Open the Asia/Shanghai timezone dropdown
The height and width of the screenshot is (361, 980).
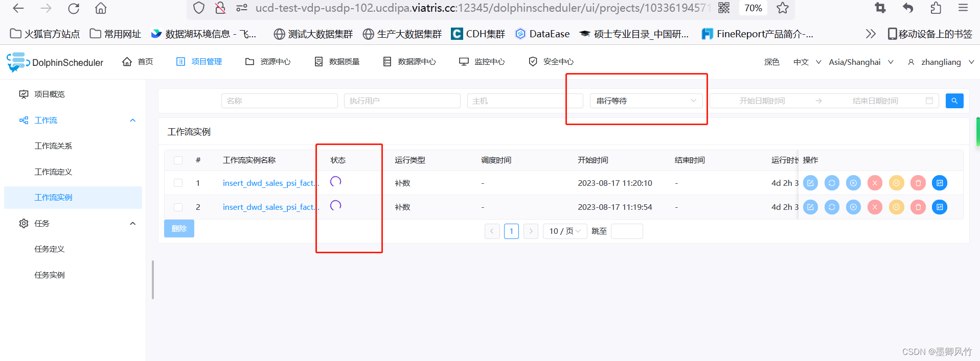click(861, 62)
